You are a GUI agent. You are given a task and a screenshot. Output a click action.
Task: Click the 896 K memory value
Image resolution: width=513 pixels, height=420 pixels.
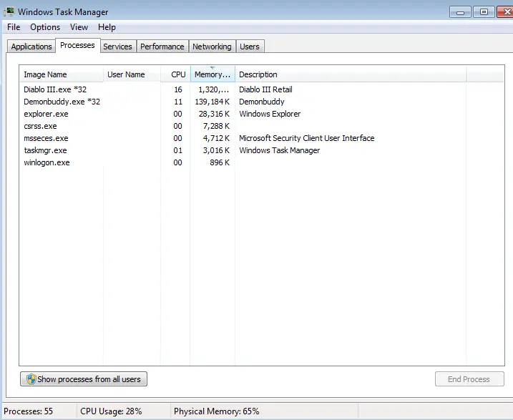tap(220, 162)
